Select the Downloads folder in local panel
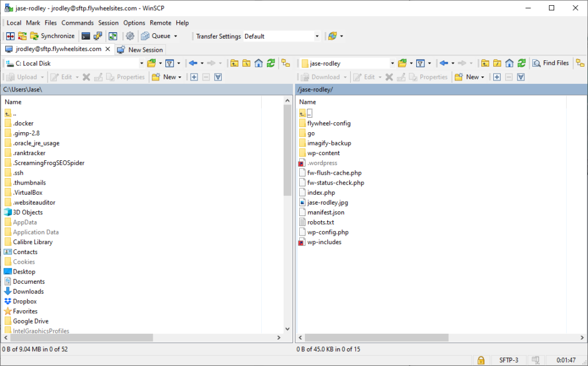588x366 pixels. [x=24, y=292]
